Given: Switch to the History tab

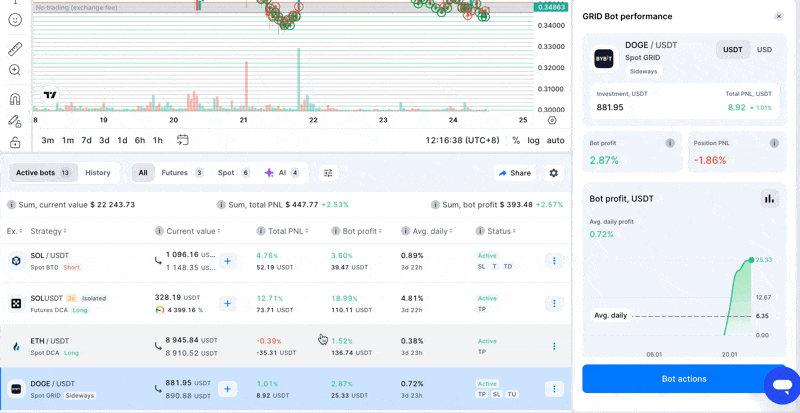Looking at the screenshot, I should click(98, 173).
